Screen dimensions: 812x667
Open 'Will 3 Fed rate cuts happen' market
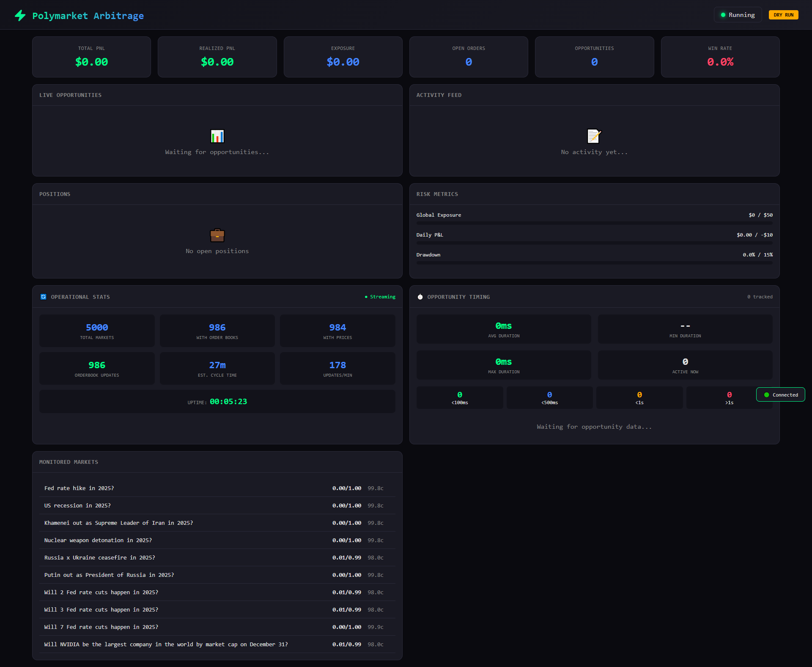(217, 609)
